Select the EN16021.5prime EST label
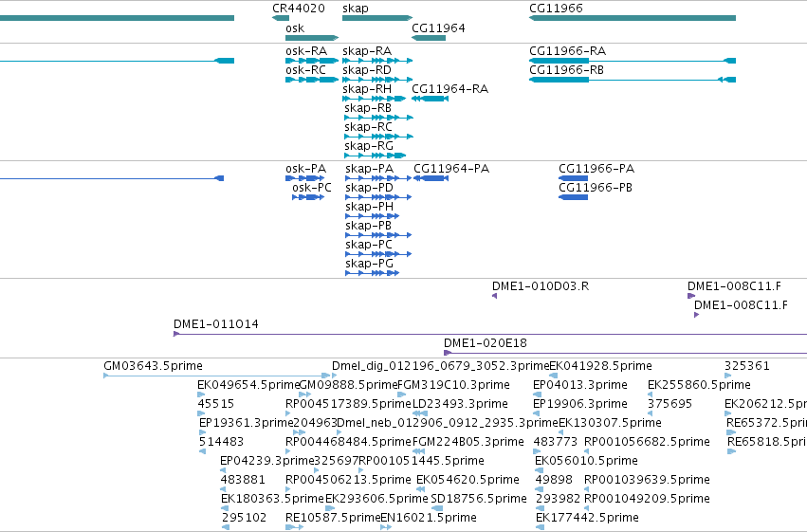This screenshot has width=807, height=532. click(x=429, y=518)
